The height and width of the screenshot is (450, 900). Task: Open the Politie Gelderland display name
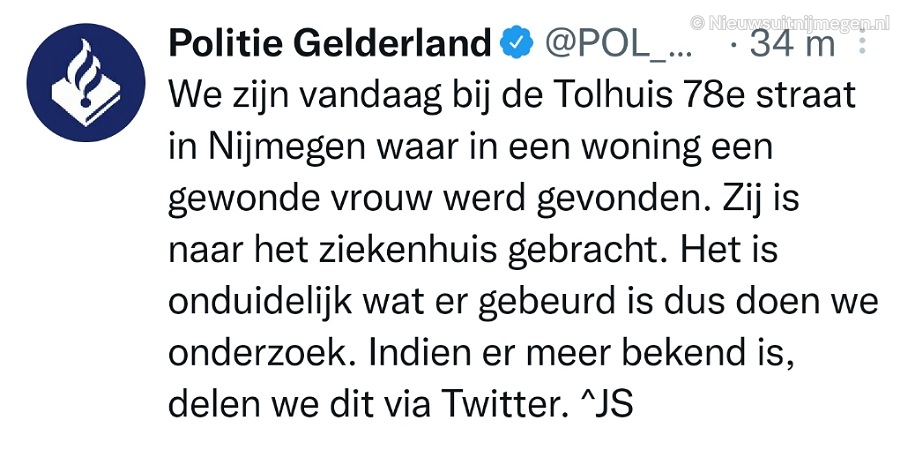click(331, 44)
